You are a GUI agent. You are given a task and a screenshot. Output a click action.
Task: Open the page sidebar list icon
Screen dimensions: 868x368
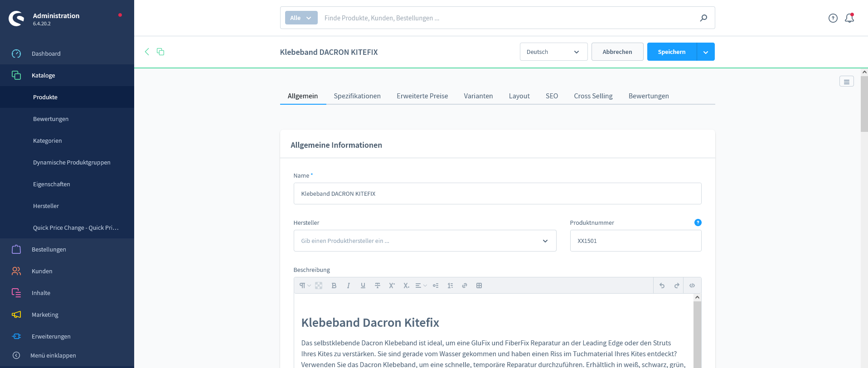pos(847,82)
